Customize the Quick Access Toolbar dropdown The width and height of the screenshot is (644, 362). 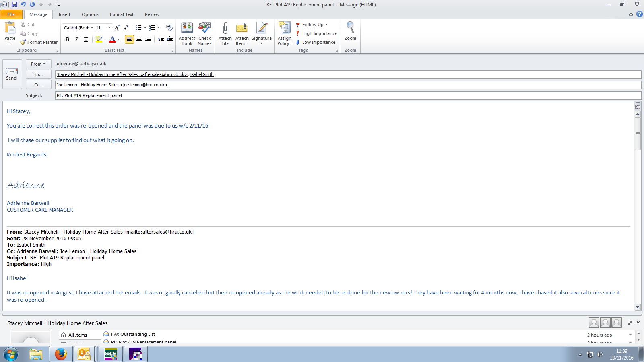pyautogui.click(x=59, y=4)
